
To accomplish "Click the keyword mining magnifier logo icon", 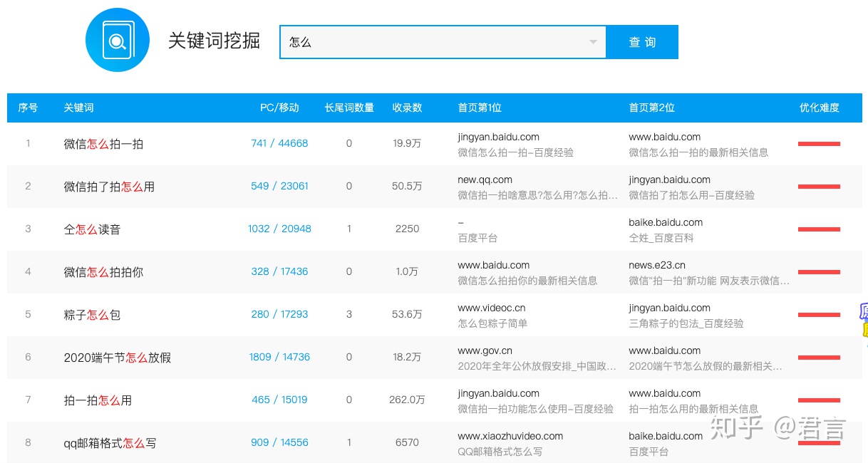I will pyautogui.click(x=118, y=40).
